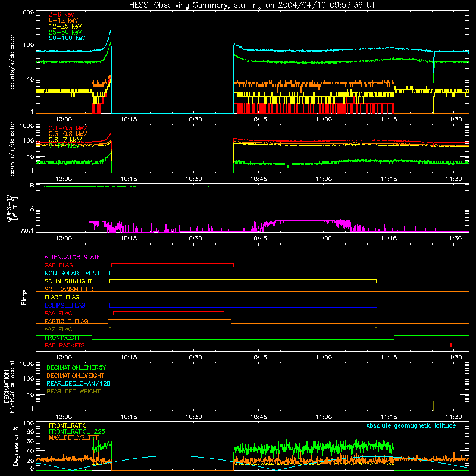Click the 10:30 tick label in decimation panel
Image resolution: width=476 pixels, height=476 pixels.
pos(194,416)
